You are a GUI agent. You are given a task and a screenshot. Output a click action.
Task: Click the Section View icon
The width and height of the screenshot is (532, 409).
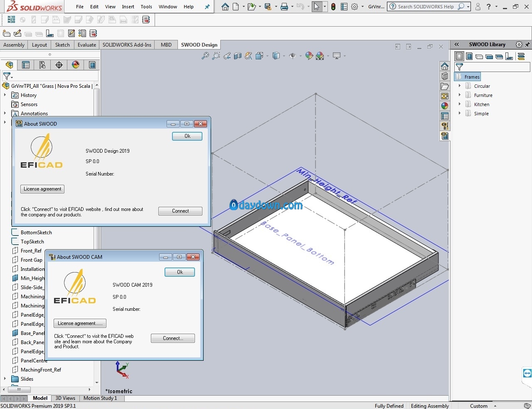click(238, 56)
